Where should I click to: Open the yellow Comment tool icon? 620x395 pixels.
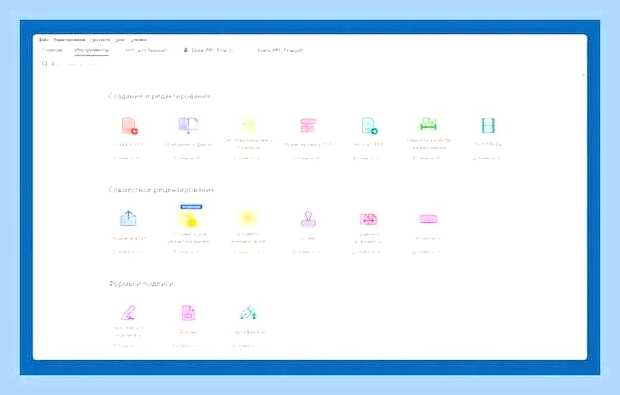tap(248, 218)
